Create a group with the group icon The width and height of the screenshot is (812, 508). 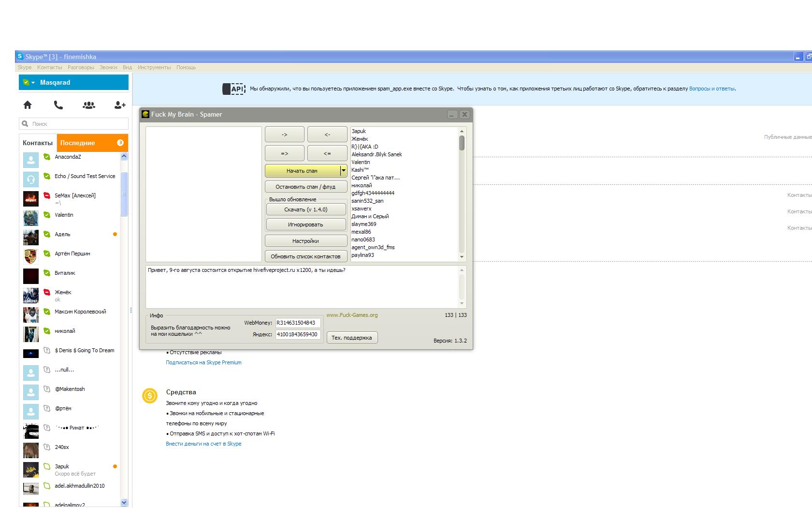89,105
